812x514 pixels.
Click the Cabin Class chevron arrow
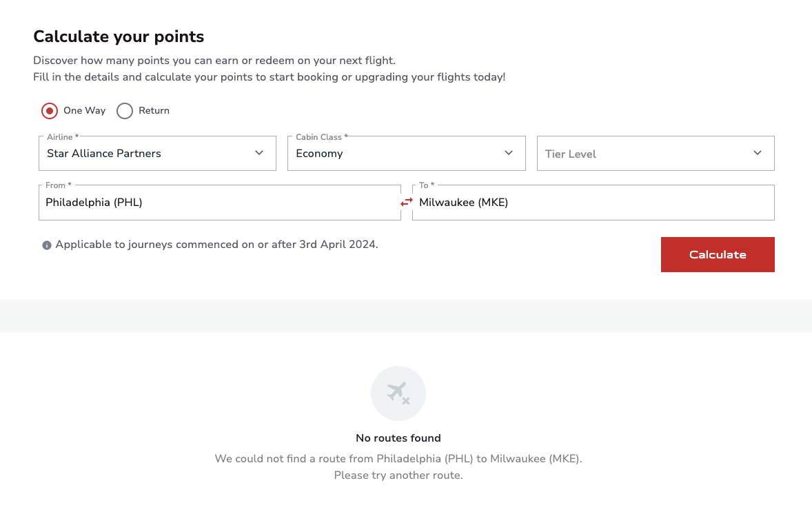509,153
